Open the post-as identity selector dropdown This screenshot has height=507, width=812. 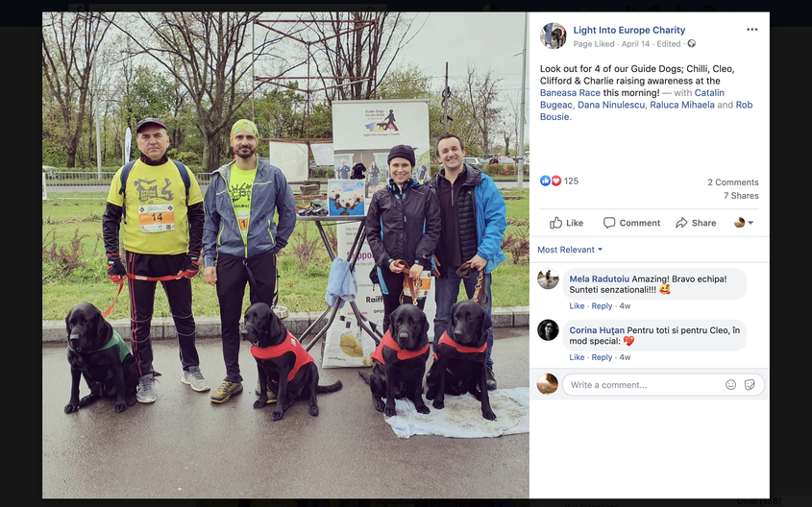coord(744,223)
